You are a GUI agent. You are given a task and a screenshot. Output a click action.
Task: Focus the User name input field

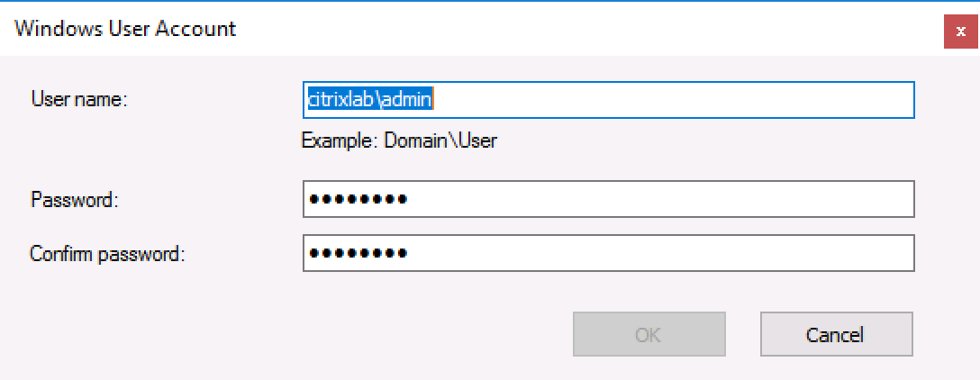608,100
